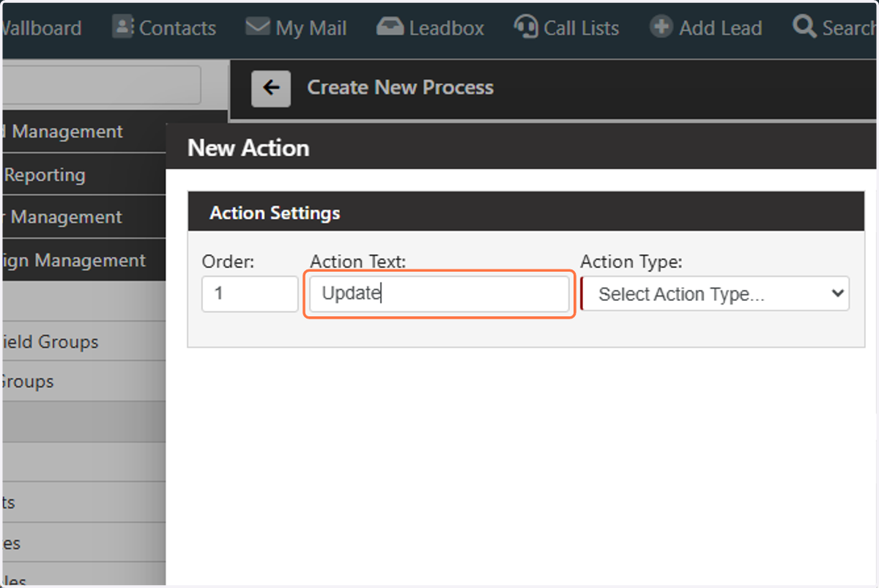
Task: Choose Add Lead in the top navigation
Action: point(705,29)
